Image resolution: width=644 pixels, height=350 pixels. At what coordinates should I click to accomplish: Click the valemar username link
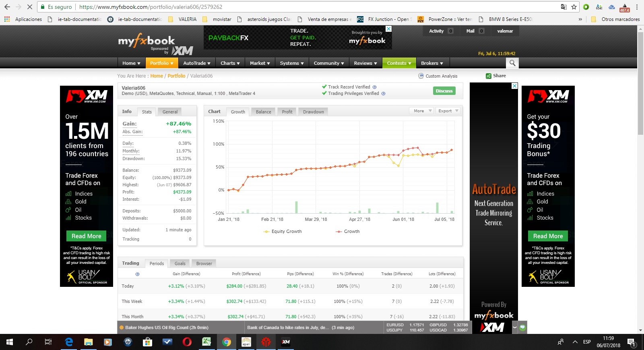tap(505, 31)
